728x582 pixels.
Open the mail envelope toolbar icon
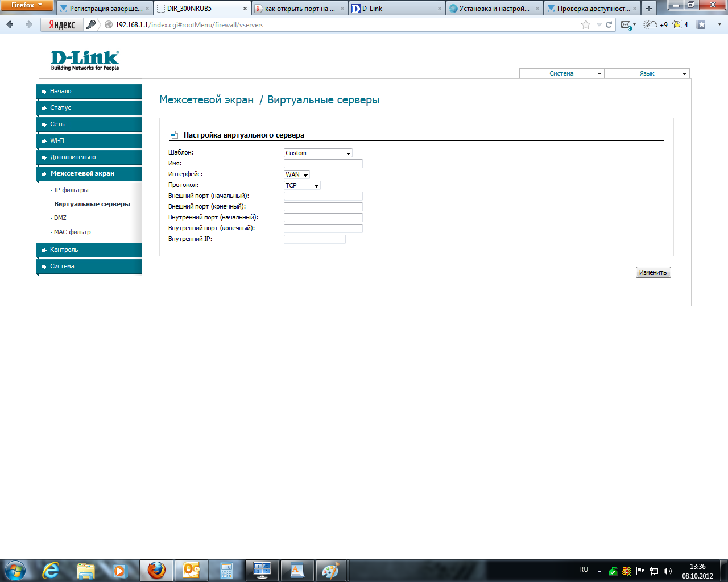click(626, 24)
